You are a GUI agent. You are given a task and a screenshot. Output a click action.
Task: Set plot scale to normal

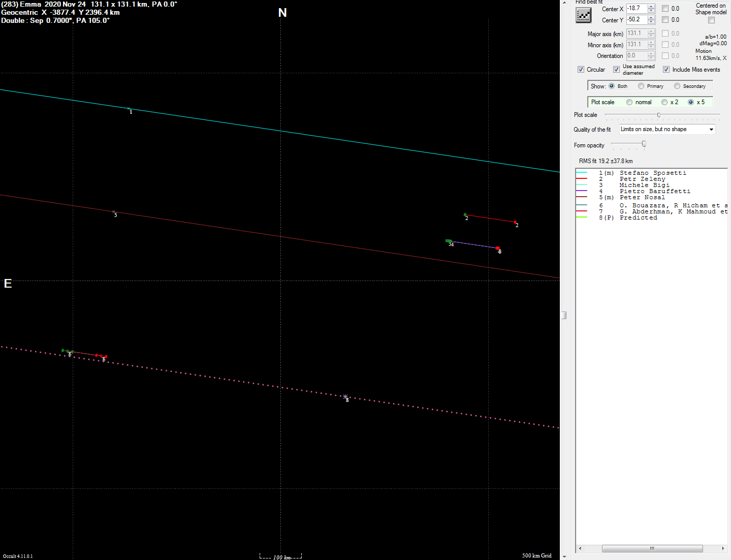(629, 102)
